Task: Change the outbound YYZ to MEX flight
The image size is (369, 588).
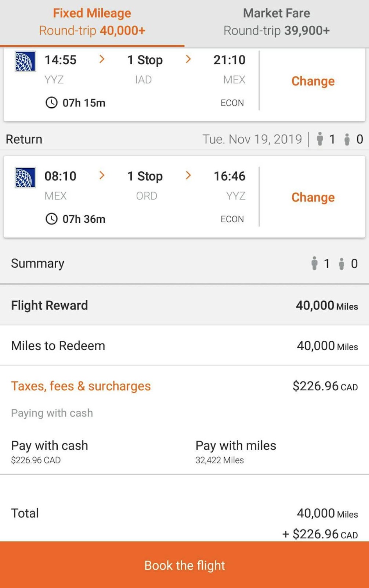Action: pos(313,81)
